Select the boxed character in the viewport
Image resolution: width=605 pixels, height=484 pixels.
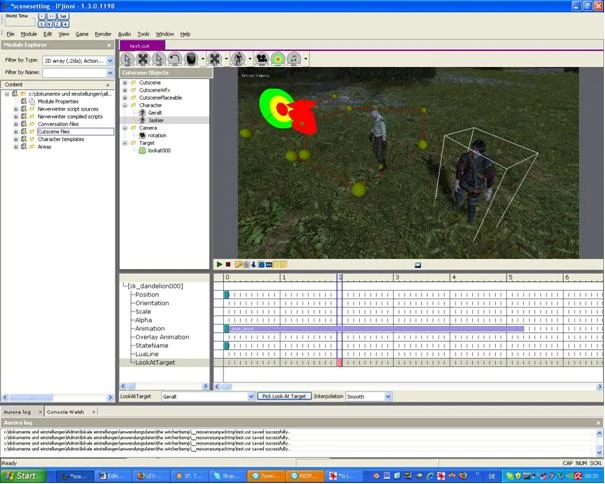[473, 179]
